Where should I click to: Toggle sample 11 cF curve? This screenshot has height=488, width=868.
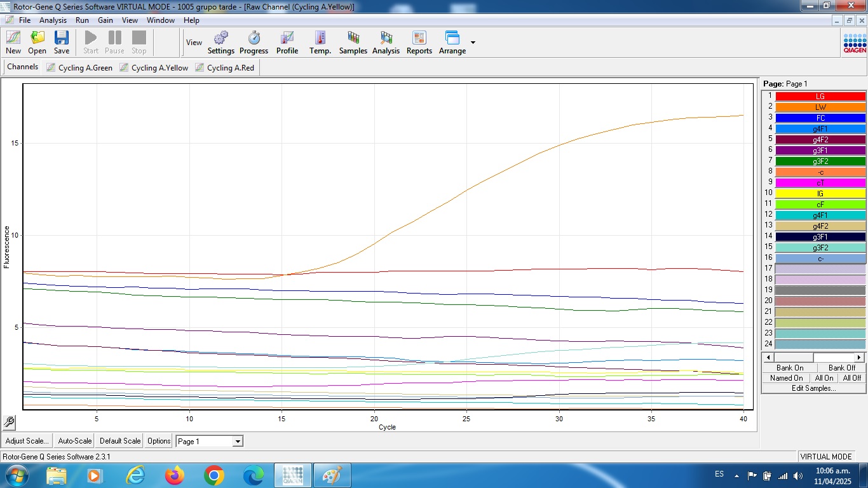coord(820,205)
